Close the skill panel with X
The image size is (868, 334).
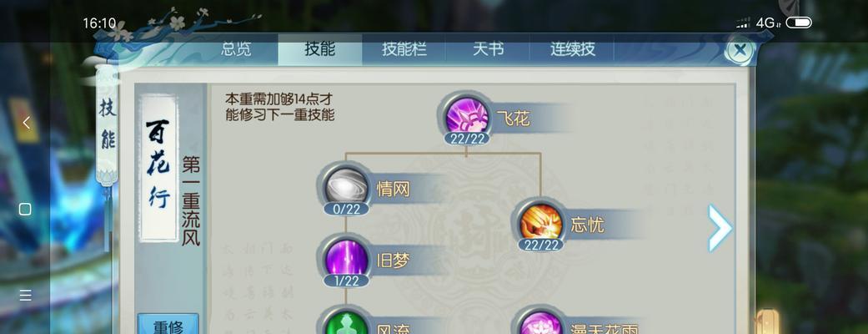coord(740,50)
